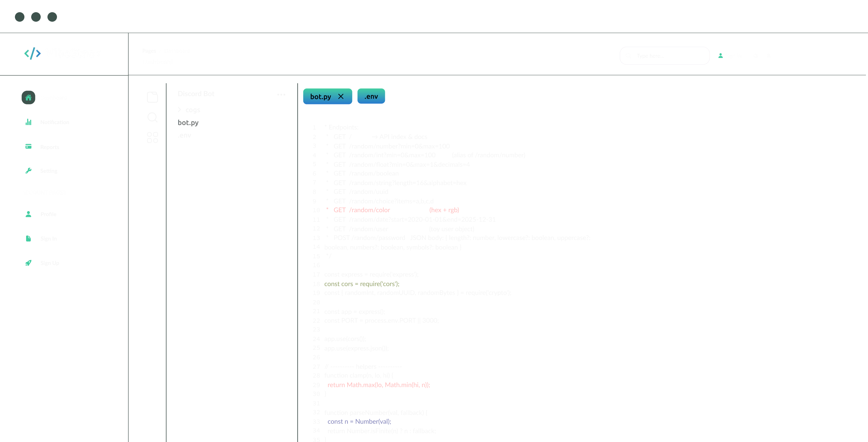This screenshot has width=868, height=442.
Task: Click the Sign Up rocket icon
Action: (x=28, y=263)
